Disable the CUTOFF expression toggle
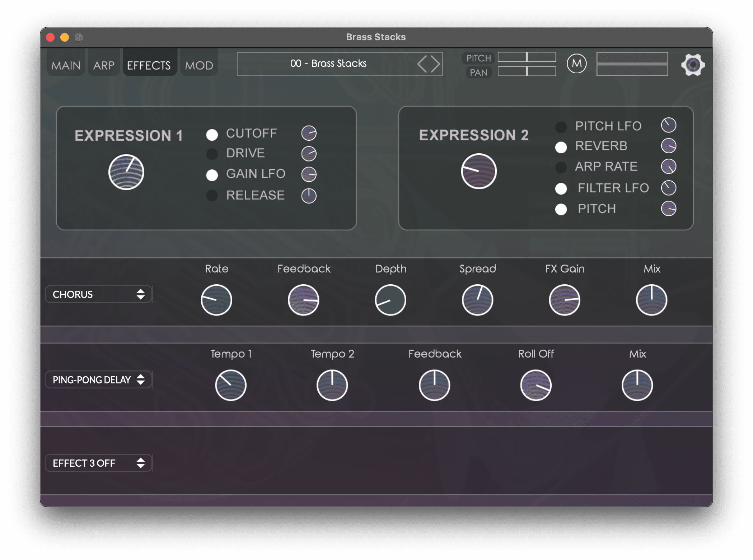753x560 pixels. 212,135
